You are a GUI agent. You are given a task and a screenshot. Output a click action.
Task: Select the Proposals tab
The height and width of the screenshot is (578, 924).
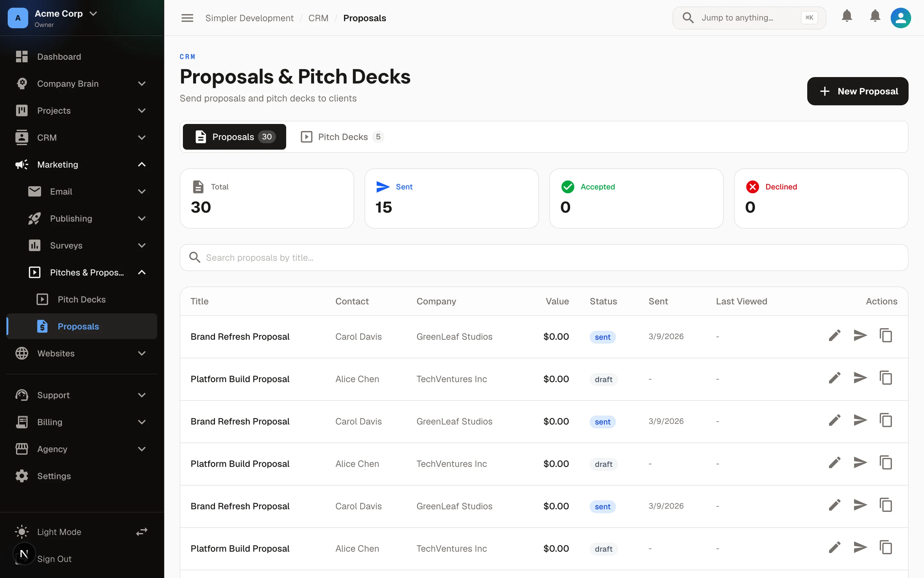point(235,137)
